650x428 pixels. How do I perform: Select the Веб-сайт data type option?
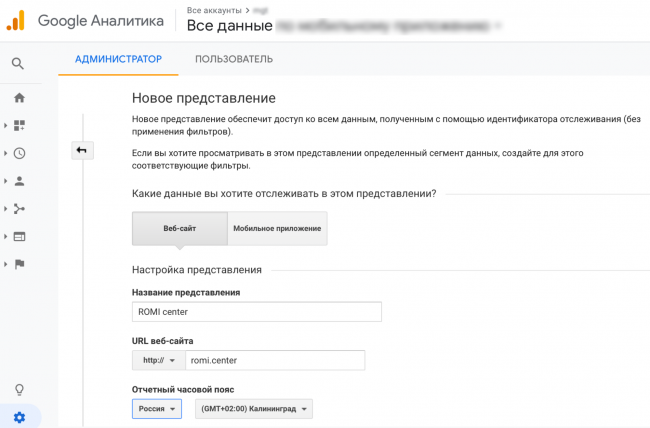click(180, 228)
